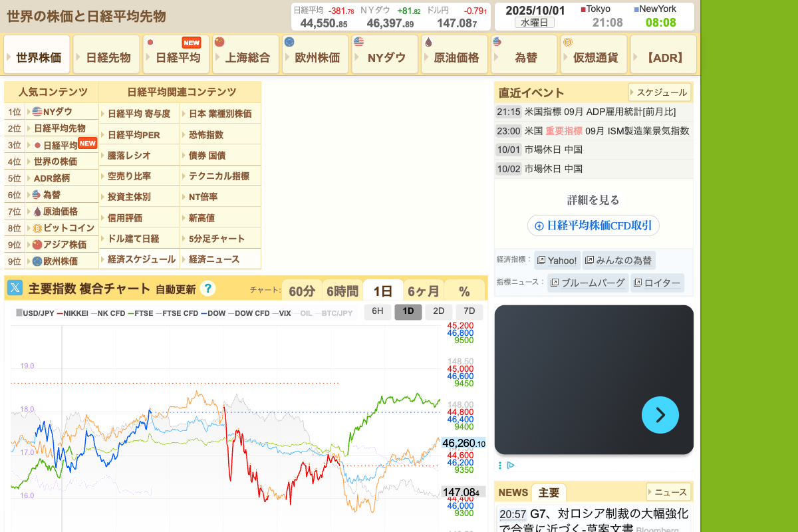The image size is (798, 532).
Task: Expand the 日経平均 寄与度 item
Action: coord(138,114)
